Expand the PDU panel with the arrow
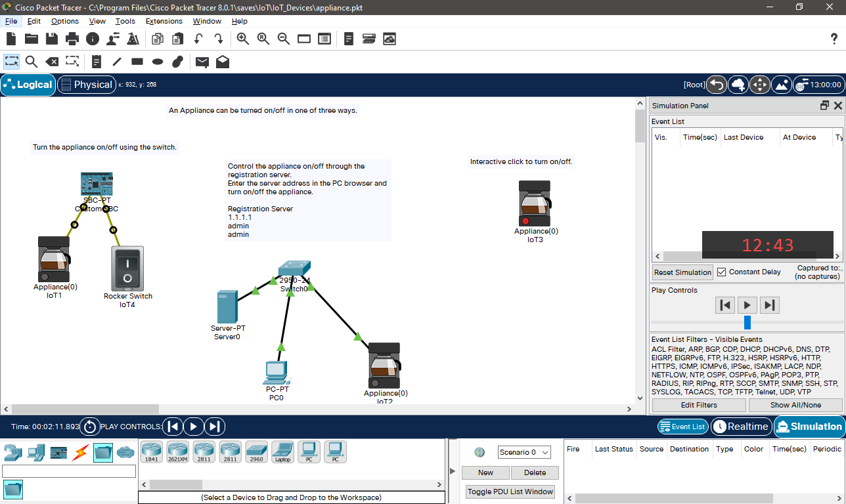846x504 pixels. click(x=452, y=471)
